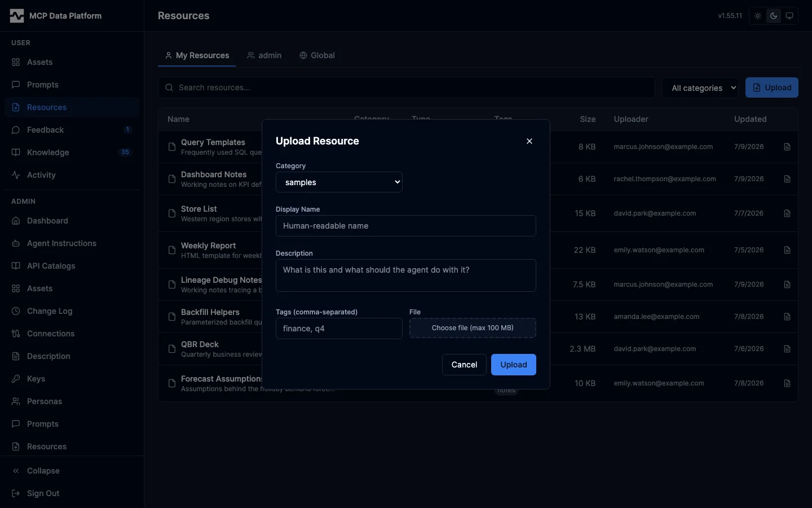Open user Prompts in sidebar
This screenshot has width=812, height=508.
72,85
